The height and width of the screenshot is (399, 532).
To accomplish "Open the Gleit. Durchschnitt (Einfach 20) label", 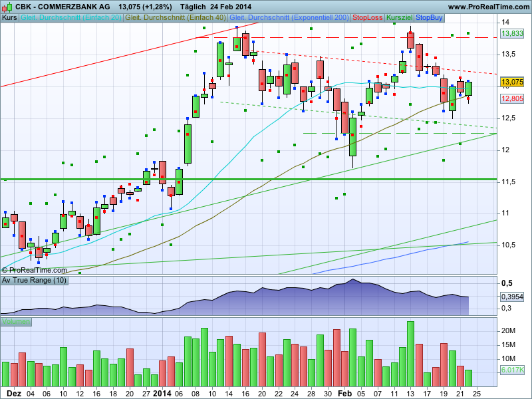I will point(71,18).
